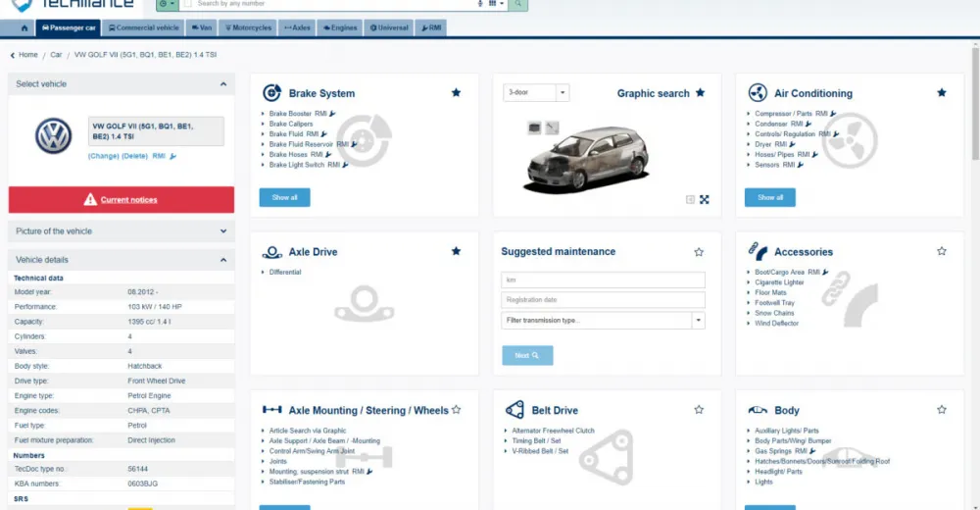
Task: Add Suggested maintenance to favorites
Action: pyautogui.click(x=699, y=251)
